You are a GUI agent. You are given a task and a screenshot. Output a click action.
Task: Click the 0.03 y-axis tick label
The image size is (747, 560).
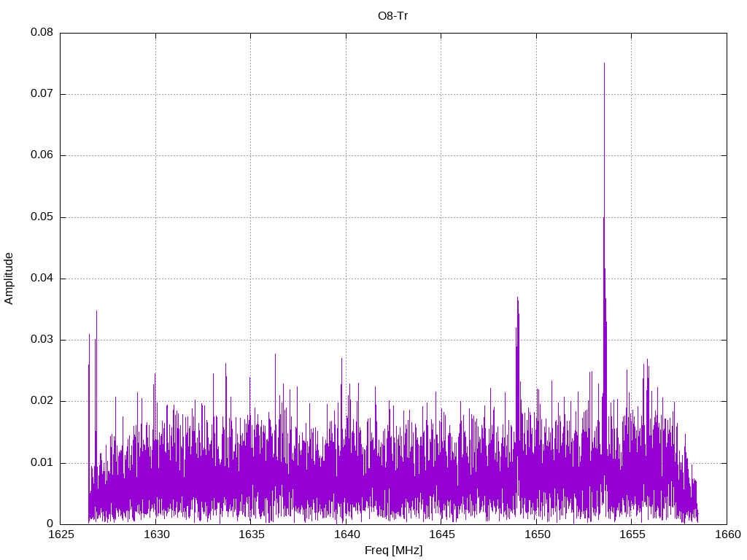click(41, 340)
